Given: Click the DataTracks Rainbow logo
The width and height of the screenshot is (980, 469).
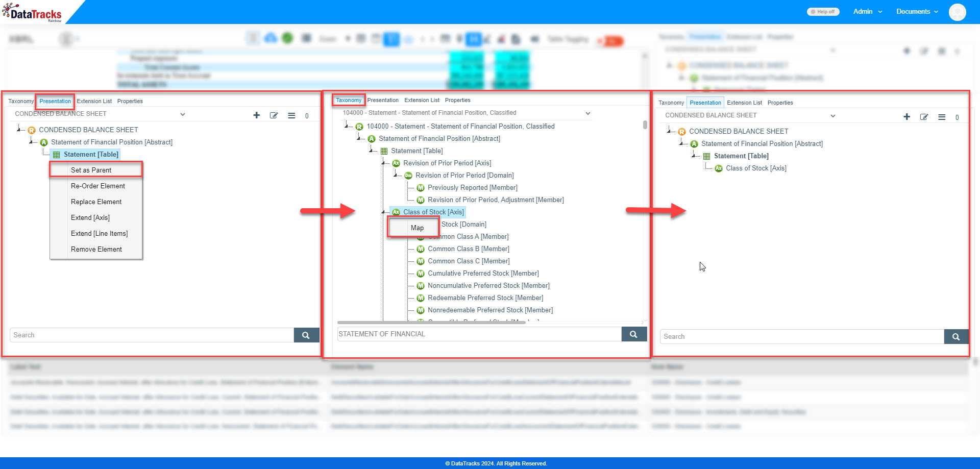Looking at the screenshot, I should (x=32, y=12).
